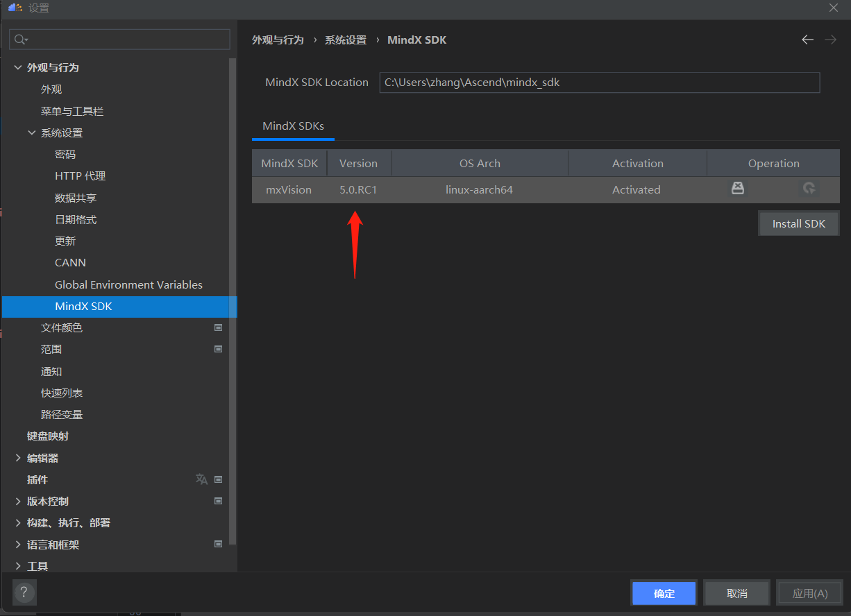Click the 系统设置 breadcrumb
Image resolution: width=851 pixels, height=616 pixels.
[346, 40]
